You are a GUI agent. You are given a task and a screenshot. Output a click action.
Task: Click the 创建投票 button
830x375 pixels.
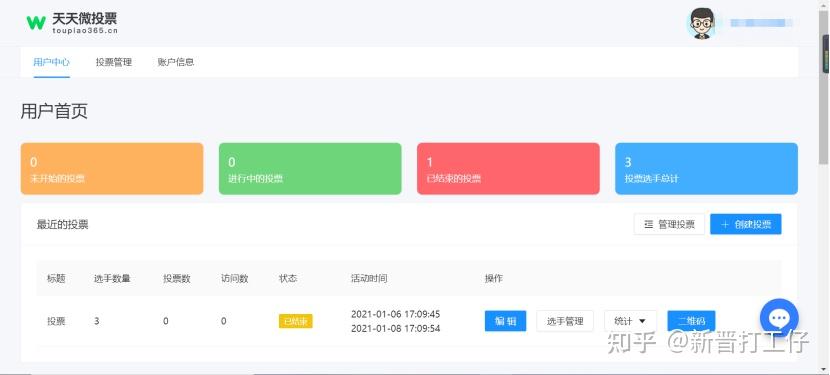click(745, 224)
